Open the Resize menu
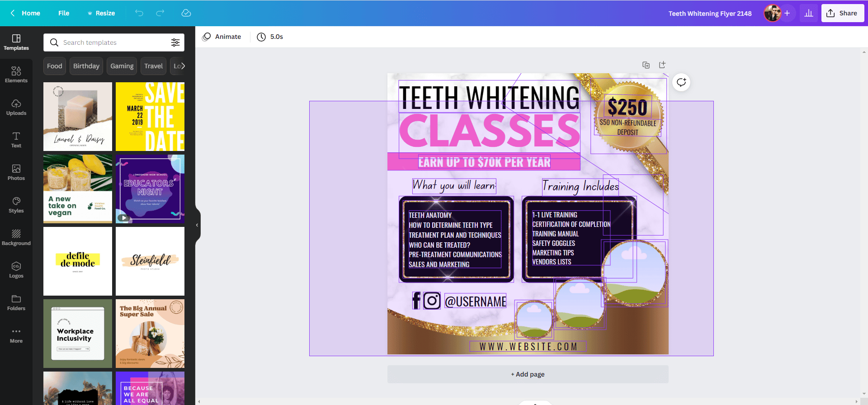Image resolution: width=868 pixels, height=405 pixels. [101, 13]
